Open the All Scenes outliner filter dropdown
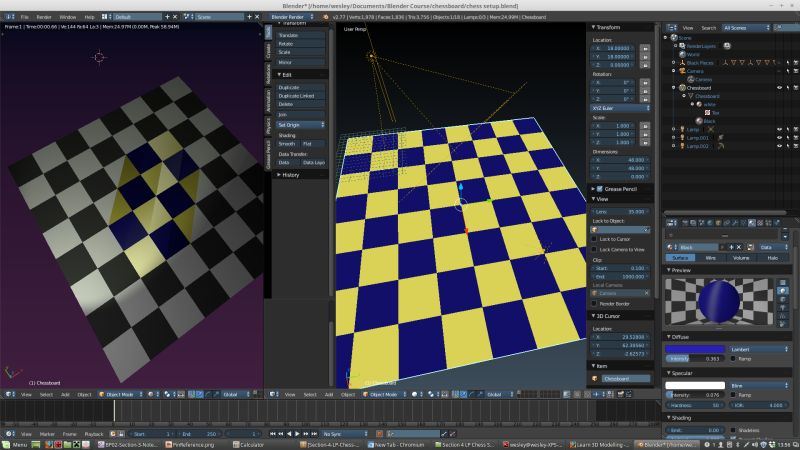 (746, 28)
